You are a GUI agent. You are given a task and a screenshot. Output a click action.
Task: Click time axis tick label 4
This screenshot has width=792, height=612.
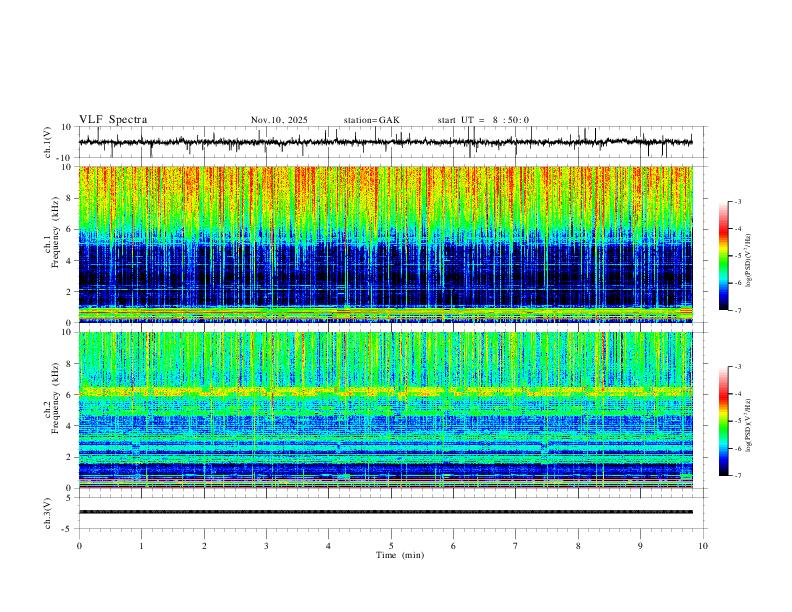pos(329,546)
